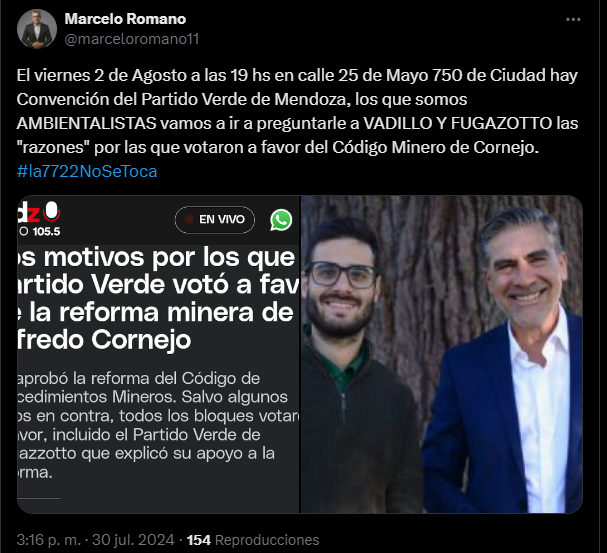Click the tweet body text about the convention
Screen dimensions: 607x553
click(297, 111)
